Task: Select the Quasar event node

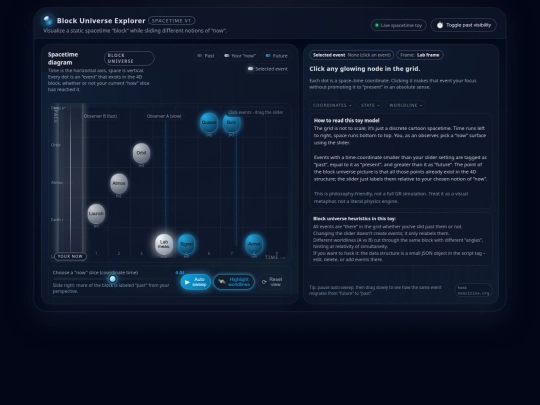Action: coord(209,122)
